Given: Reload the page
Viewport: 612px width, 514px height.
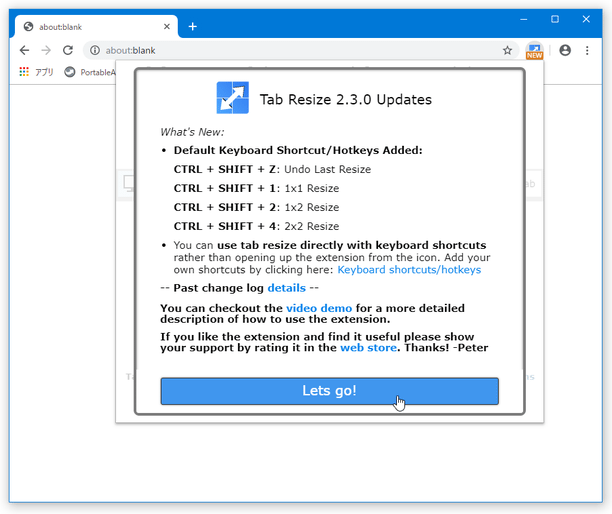Looking at the screenshot, I should pyautogui.click(x=68, y=50).
